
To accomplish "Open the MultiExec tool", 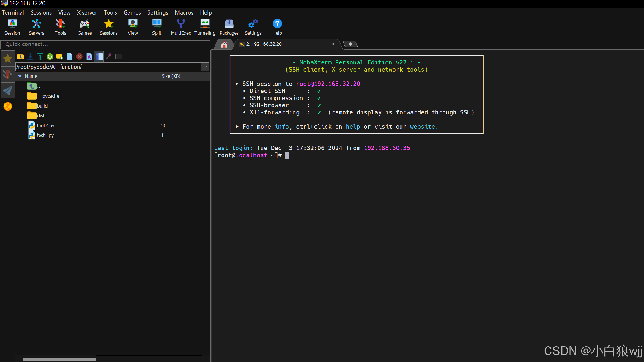I will (x=181, y=27).
